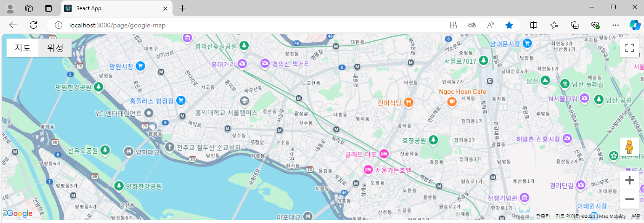Select the YG 엔터테인먼트 marker
Image resolution: width=644 pixels, height=223 pixels.
149,113
